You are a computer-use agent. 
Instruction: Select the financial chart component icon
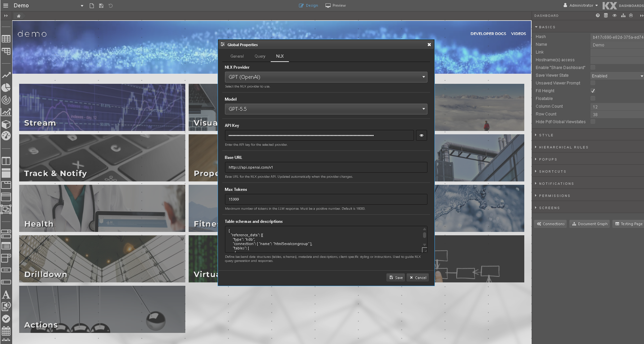6,112
